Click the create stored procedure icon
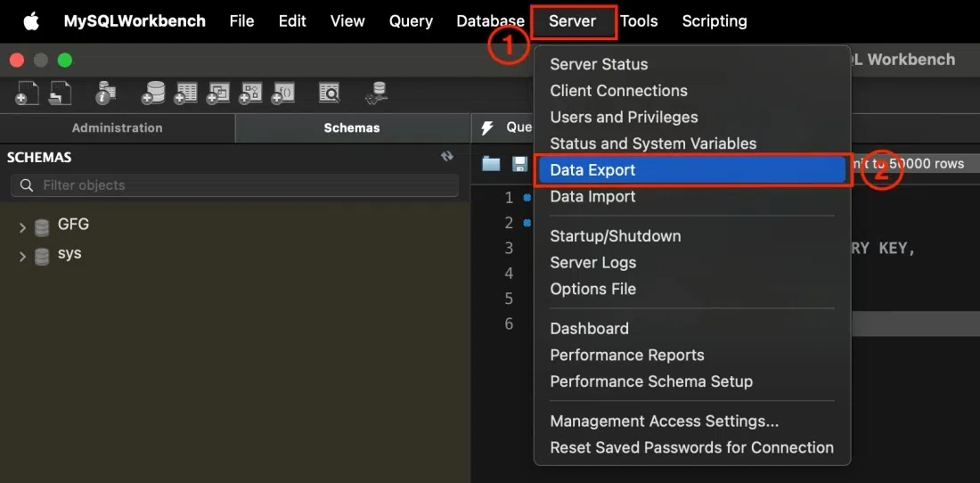 click(251, 93)
